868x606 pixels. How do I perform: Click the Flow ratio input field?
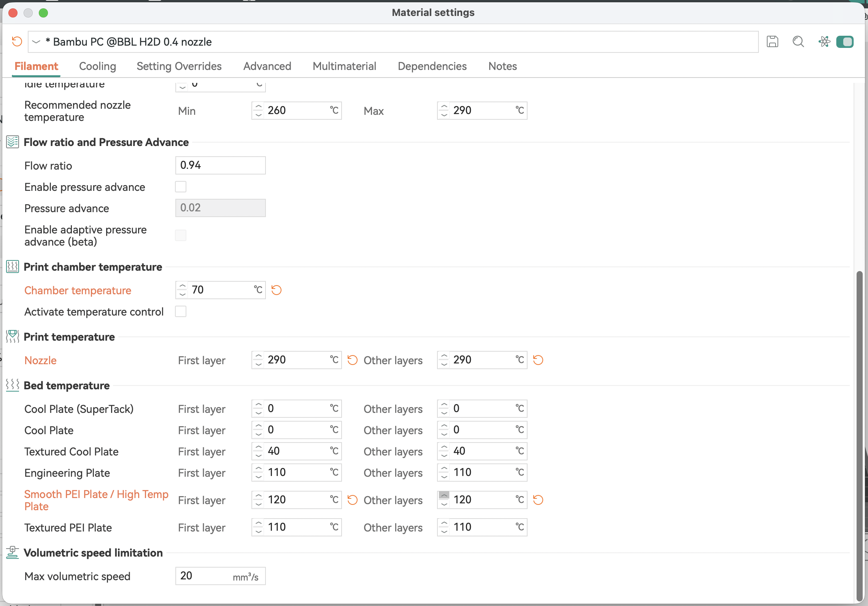click(221, 165)
